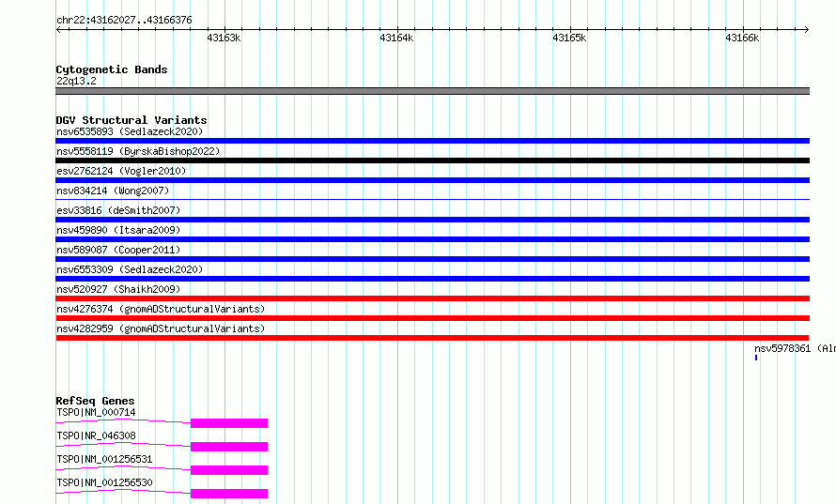Select the red bar for nsv4276374
Screen dimensions: 836x504
coord(432,318)
